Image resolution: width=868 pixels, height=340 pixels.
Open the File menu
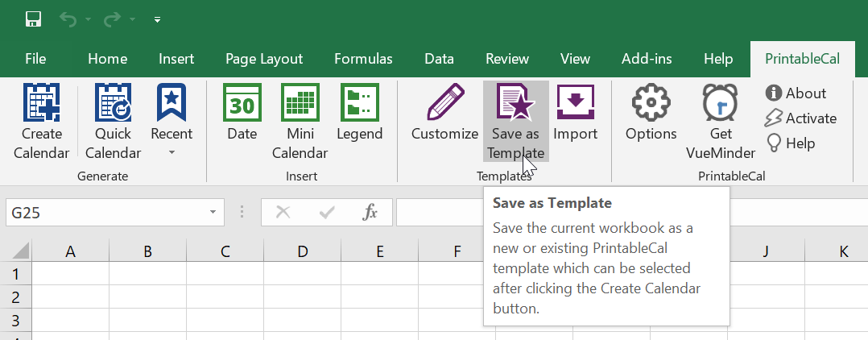point(35,59)
